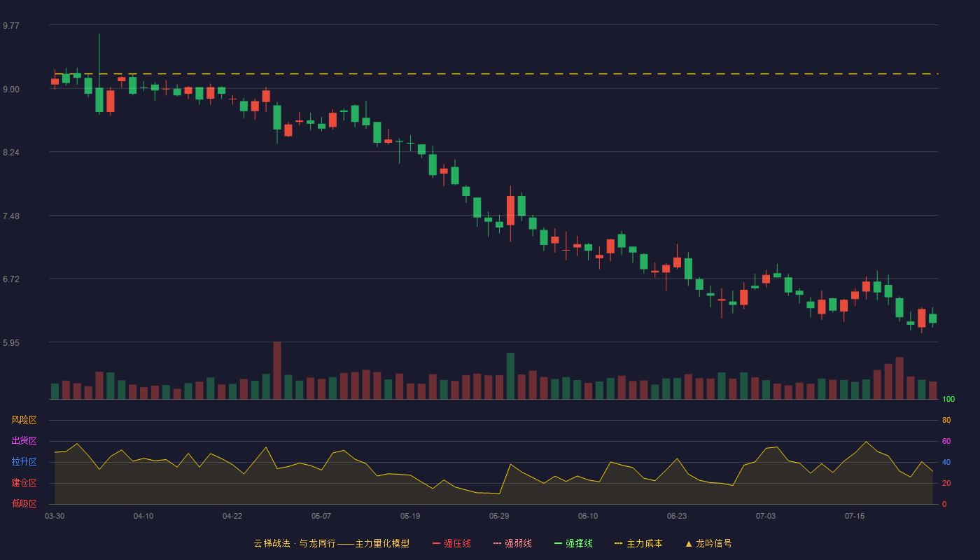Toggle the 强撑线 legend item

(x=573, y=543)
